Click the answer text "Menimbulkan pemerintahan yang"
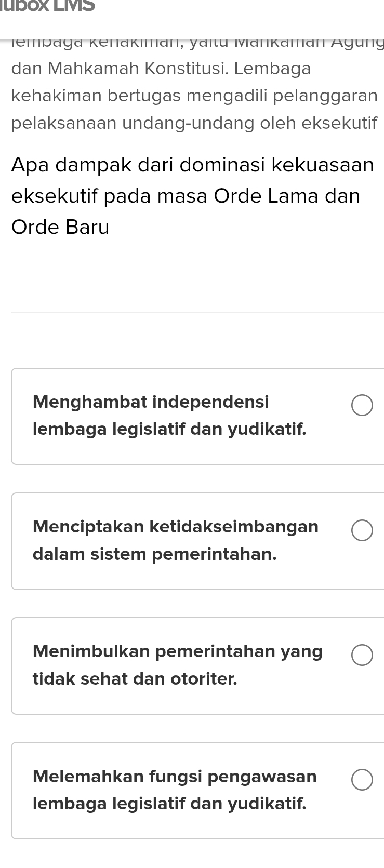This screenshot has height=868, width=384. tap(177, 651)
